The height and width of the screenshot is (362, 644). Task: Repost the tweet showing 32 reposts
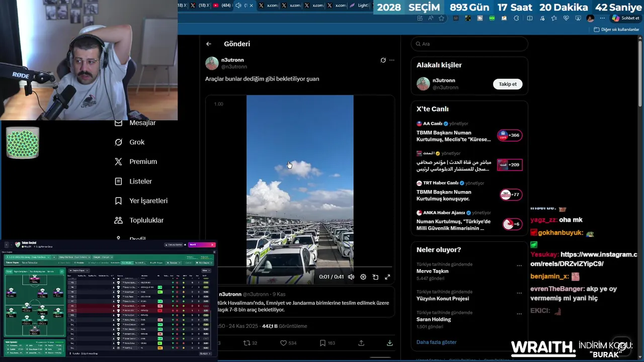tap(250, 343)
